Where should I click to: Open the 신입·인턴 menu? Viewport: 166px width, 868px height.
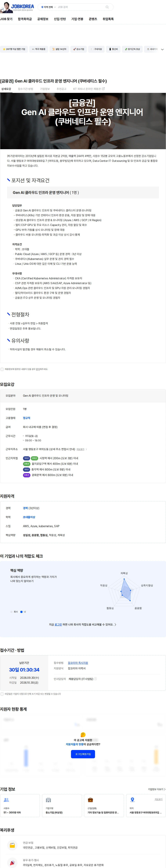click(60, 19)
